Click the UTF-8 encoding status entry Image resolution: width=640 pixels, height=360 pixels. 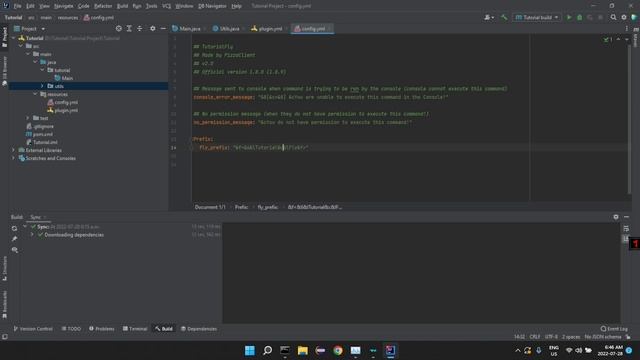(551, 337)
